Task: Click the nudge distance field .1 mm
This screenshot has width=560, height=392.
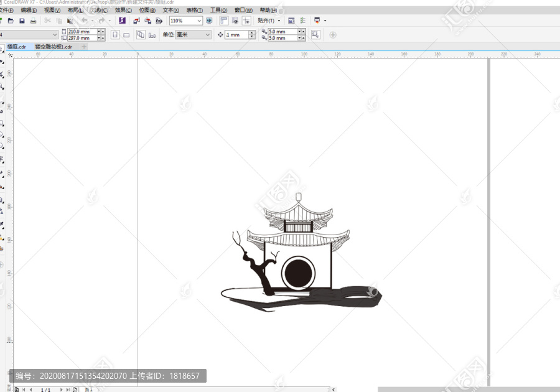Action: (236, 35)
